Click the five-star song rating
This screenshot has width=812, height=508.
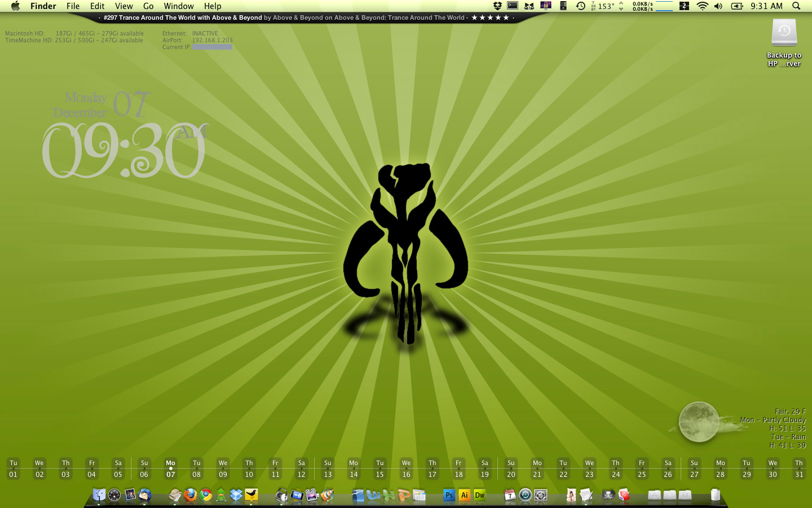(490, 17)
